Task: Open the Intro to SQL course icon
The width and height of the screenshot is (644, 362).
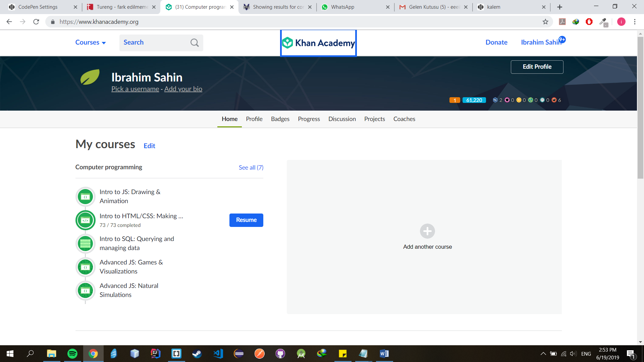Action: point(85,244)
